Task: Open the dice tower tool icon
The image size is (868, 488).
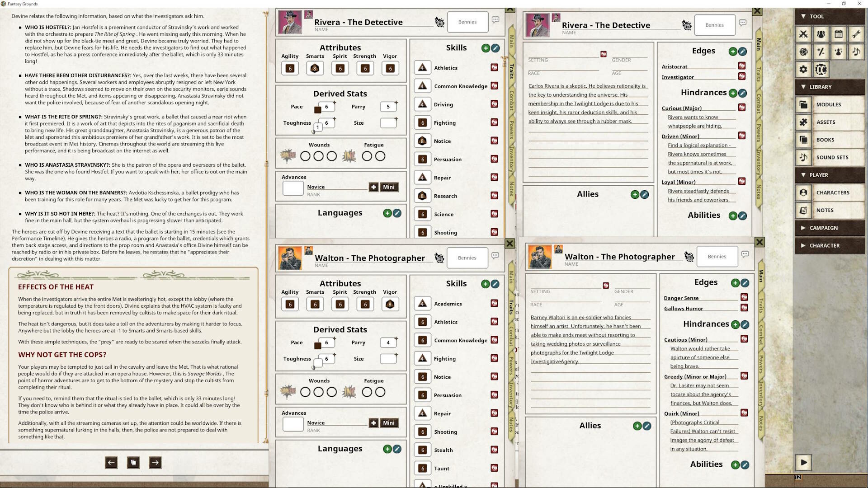Action: tap(803, 52)
